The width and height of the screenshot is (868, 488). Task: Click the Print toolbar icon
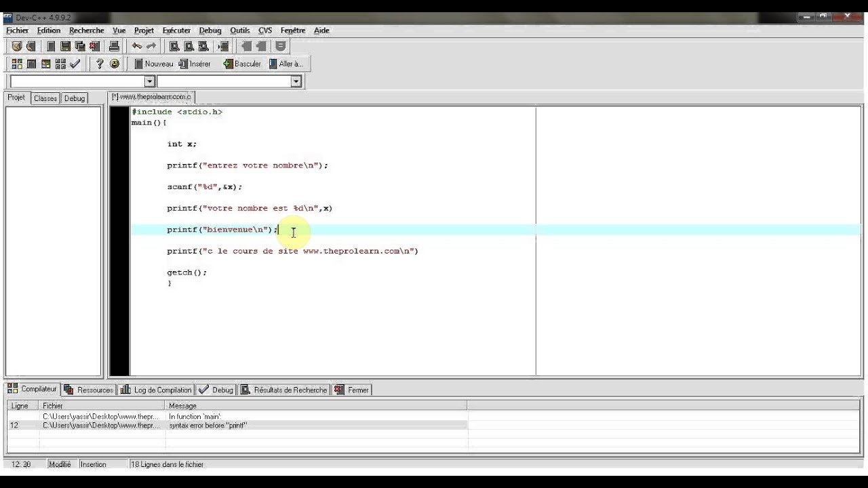[114, 46]
